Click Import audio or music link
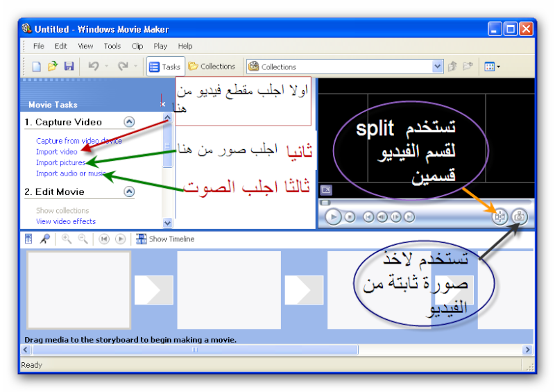Image resolution: width=555 pixels, height=392 pixels. [71, 173]
